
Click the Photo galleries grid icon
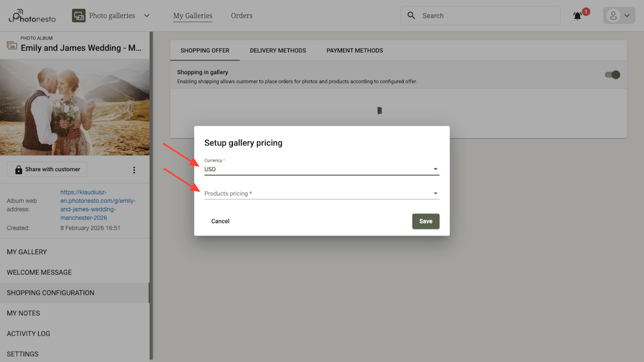click(x=78, y=16)
